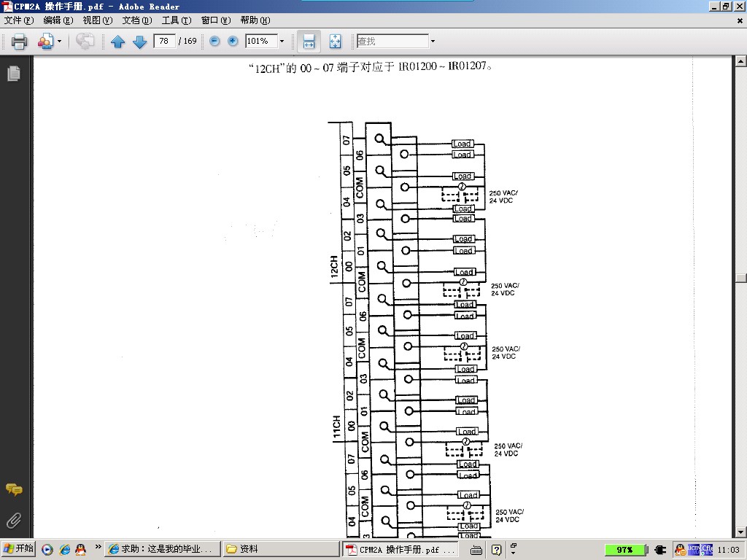This screenshot has height=560, width=747.
Task: Toggle fit one full page view
Action: click(x=335, y=42)
